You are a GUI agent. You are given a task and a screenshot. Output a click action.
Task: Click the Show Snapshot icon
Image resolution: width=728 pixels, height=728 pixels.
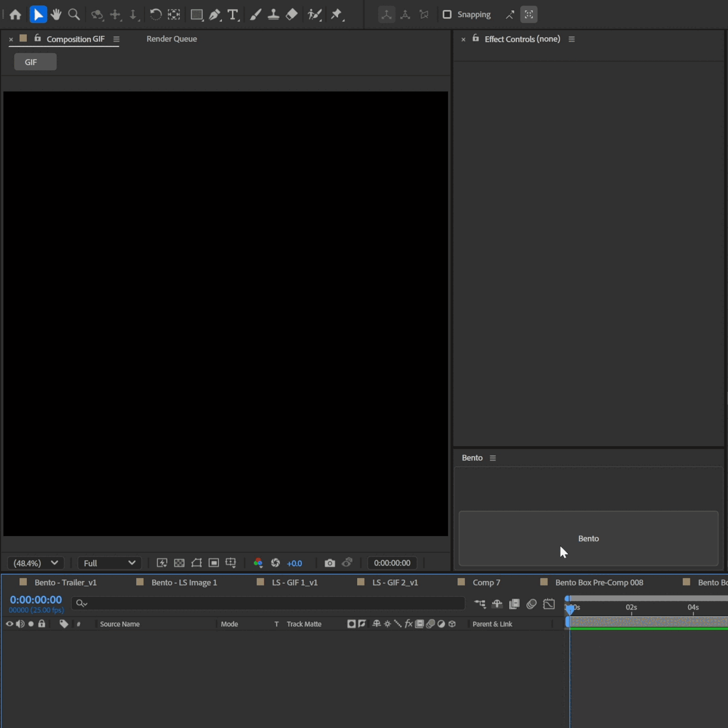(x=347, y=563)
